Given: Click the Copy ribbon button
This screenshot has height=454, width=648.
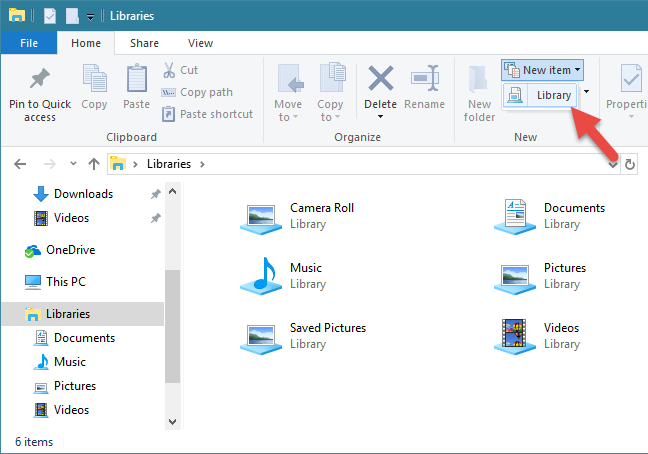Looking at the screenshot, I should point(94,87).
